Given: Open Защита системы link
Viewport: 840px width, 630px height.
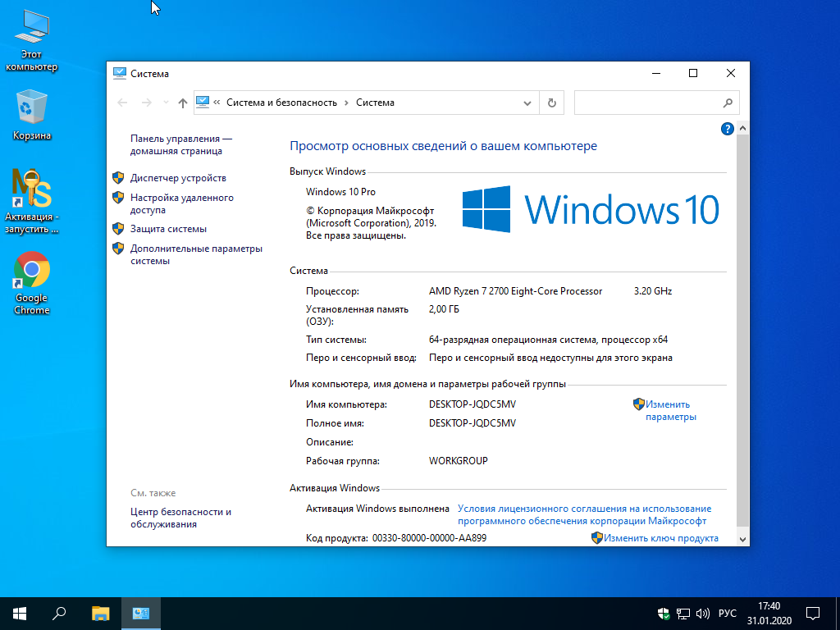Looking at the screenshot, I should click(168, 229).
